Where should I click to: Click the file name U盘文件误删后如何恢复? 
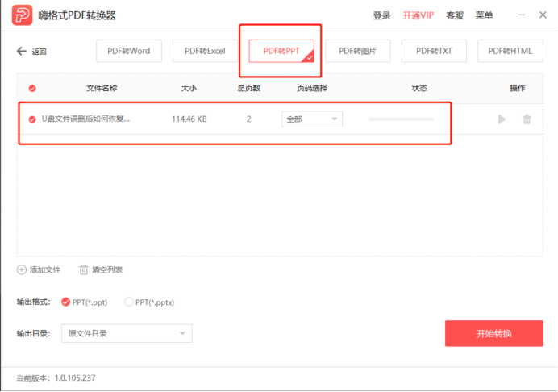(x=85, y=119)
